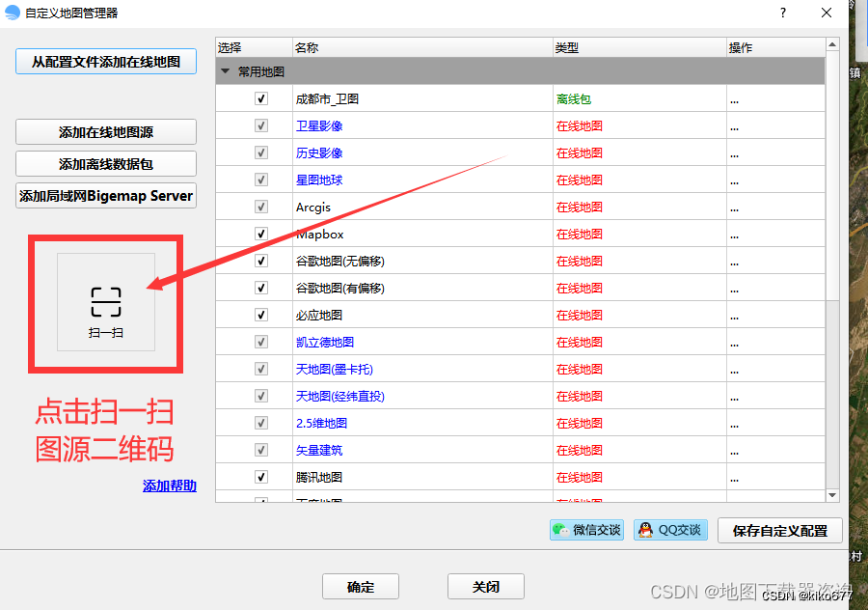Select the 天地图(经纬直投) map name
This screenshot has height=610, width=868.
pyautogui.click(x=339, y=396)
